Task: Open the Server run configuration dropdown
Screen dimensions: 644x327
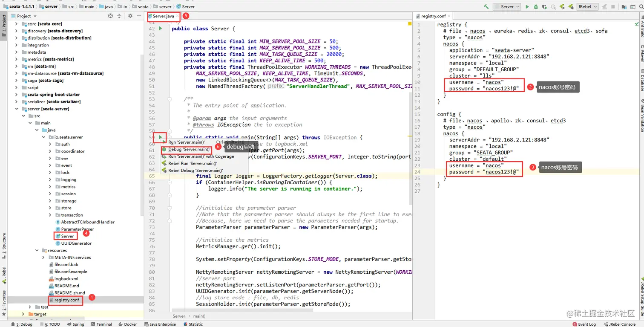Action: (x=507, y=7)
